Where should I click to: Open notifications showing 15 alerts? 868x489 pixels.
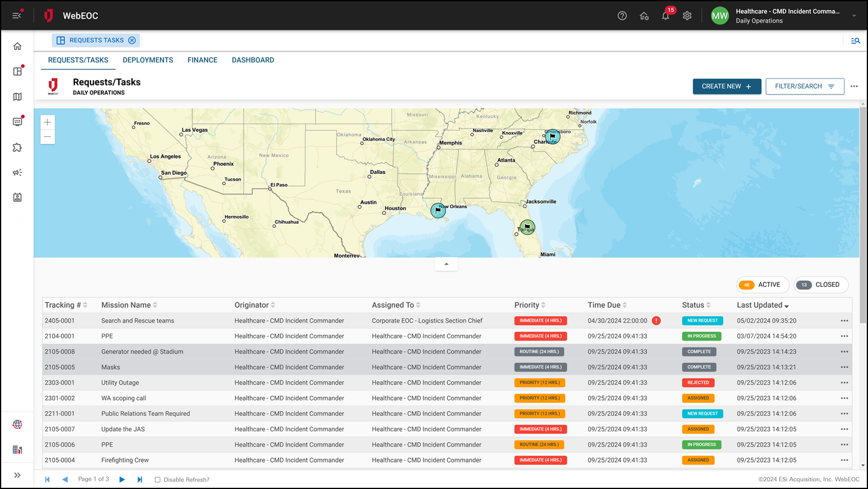tap(665, 16)
